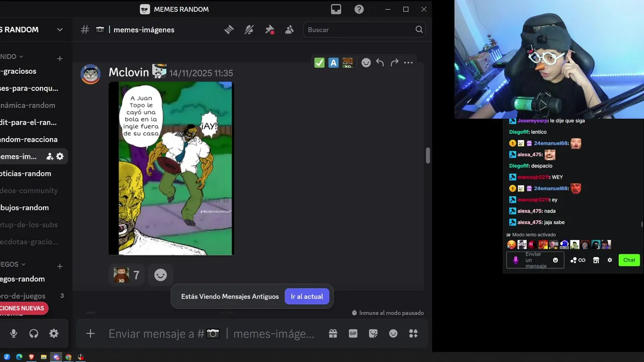Click the purple microphone in stream chat
Viewport: 644px width, 362px height.
pos(516,260)
